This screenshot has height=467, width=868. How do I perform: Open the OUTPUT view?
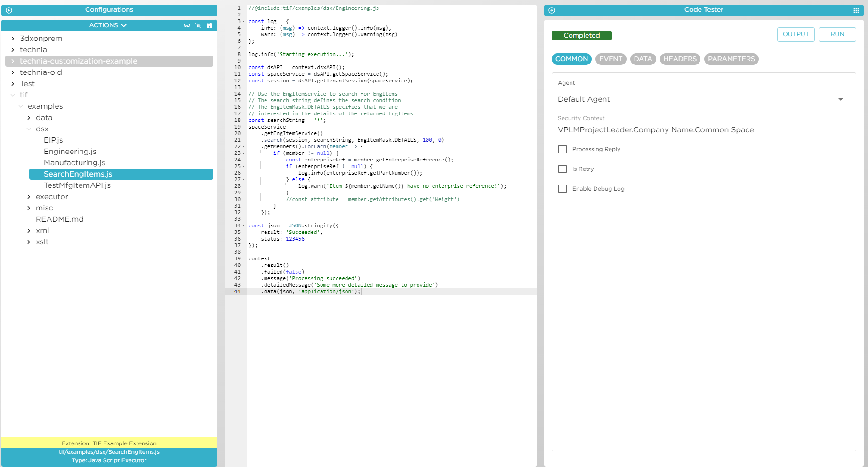coord(796,34)
